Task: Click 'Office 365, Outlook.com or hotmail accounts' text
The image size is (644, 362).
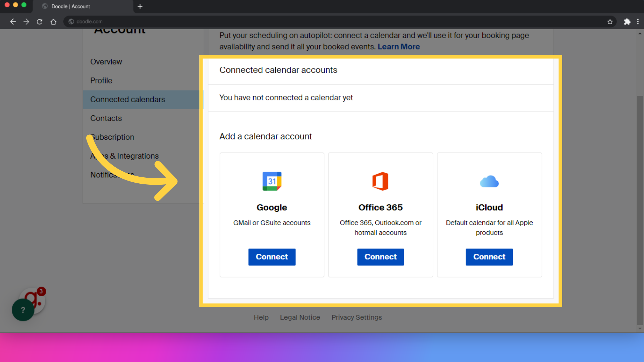Action: (x=380, y=228)
